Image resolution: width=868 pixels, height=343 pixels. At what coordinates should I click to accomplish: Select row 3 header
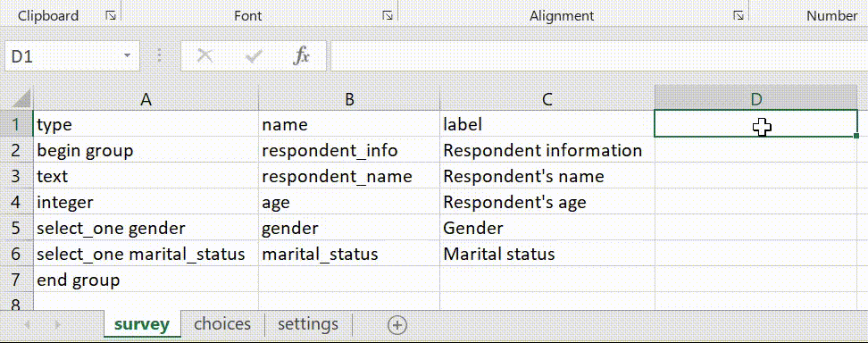[x=16, y=176]
